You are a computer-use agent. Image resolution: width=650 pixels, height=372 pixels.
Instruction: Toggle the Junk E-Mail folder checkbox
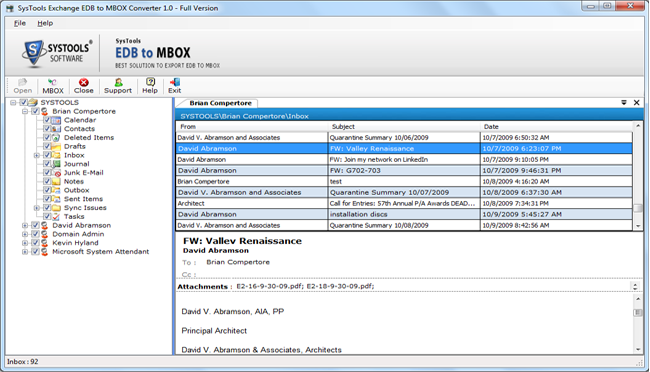click(47, 173)
